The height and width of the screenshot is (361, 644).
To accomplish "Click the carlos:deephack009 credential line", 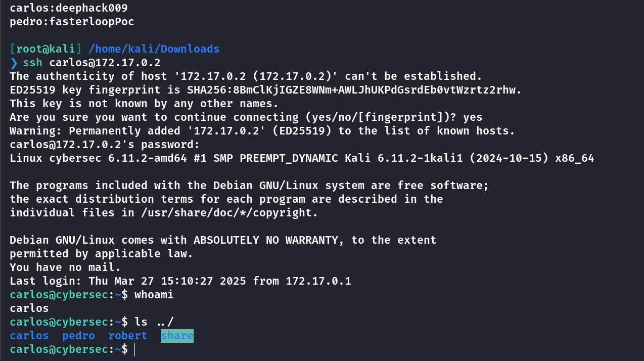I will pos(69,8).
